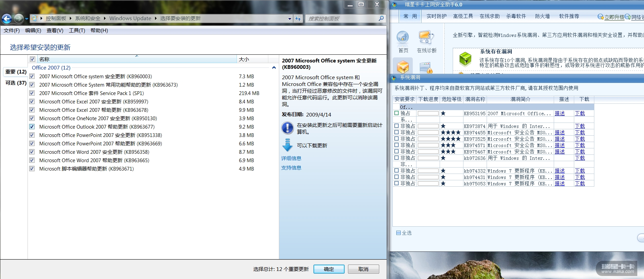Open the 描述 link for KB973525
The image size is (644, 279).
click(x=560, y=139)
